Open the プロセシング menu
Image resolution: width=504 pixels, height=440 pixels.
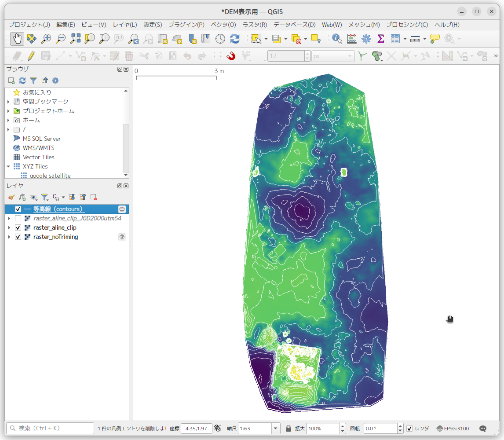click(x=406, y=25)
